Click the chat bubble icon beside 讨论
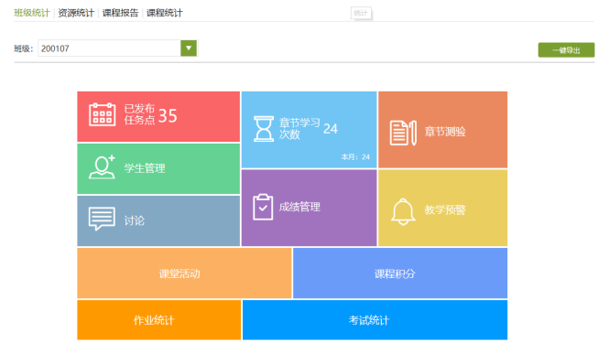Screen dimensions: 609x364 tap(102, 219)
